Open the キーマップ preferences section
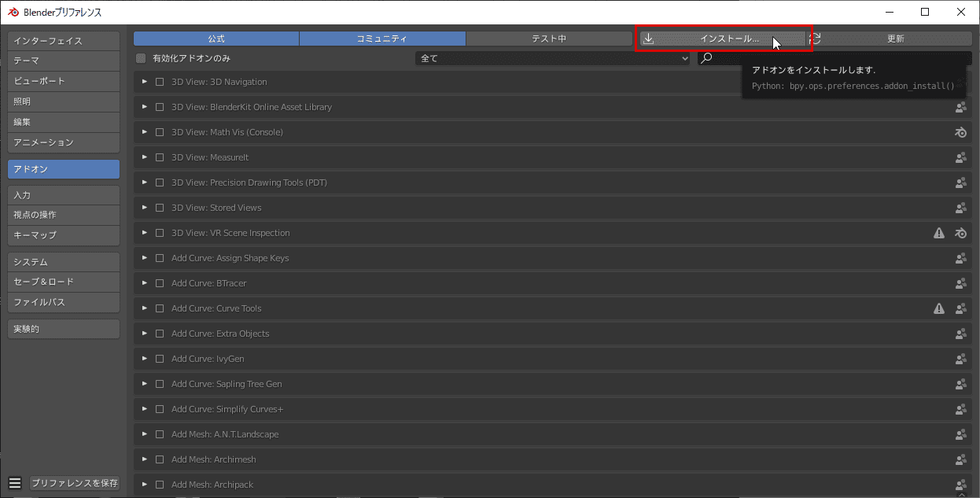The image size is (980, 498). pos(64,235)
